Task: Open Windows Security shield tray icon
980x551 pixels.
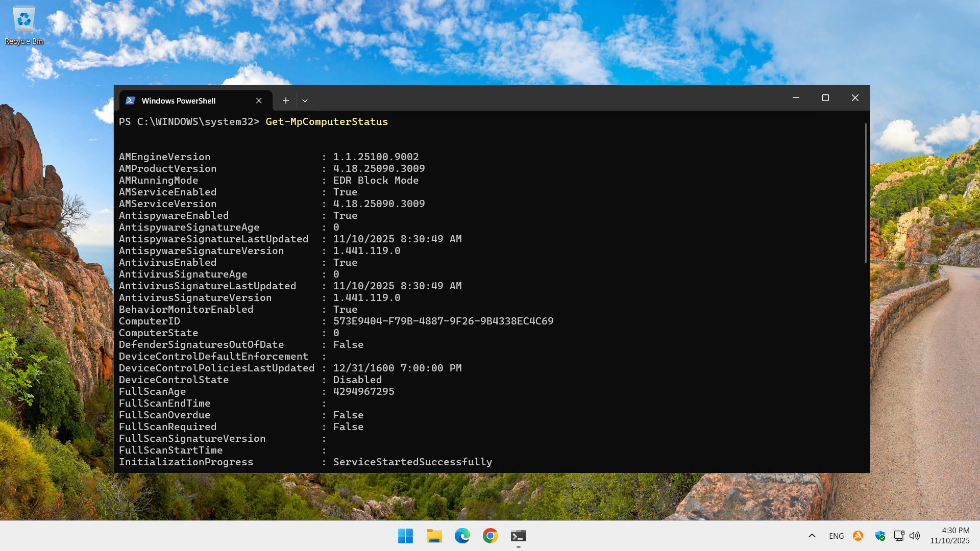Action: coord(880,536)
